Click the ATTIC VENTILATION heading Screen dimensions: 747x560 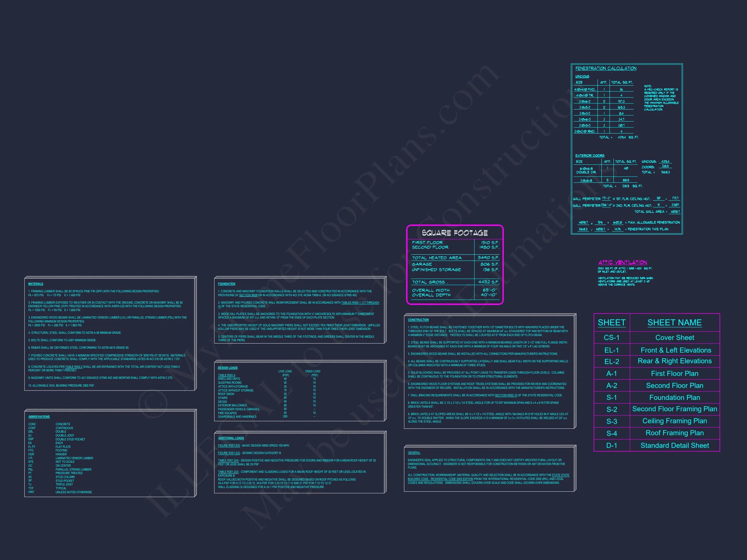tap(622, 262)
